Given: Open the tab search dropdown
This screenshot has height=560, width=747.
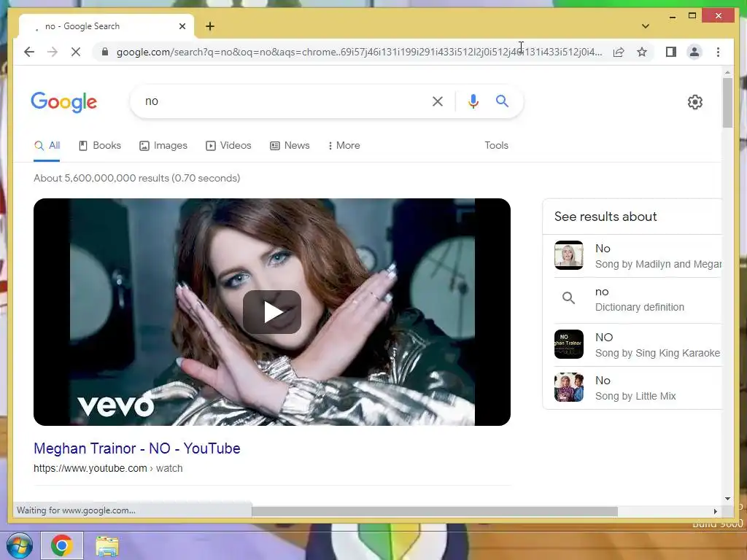Looking at the screenshot, I should pyautogui.click(x=646, y=26).
